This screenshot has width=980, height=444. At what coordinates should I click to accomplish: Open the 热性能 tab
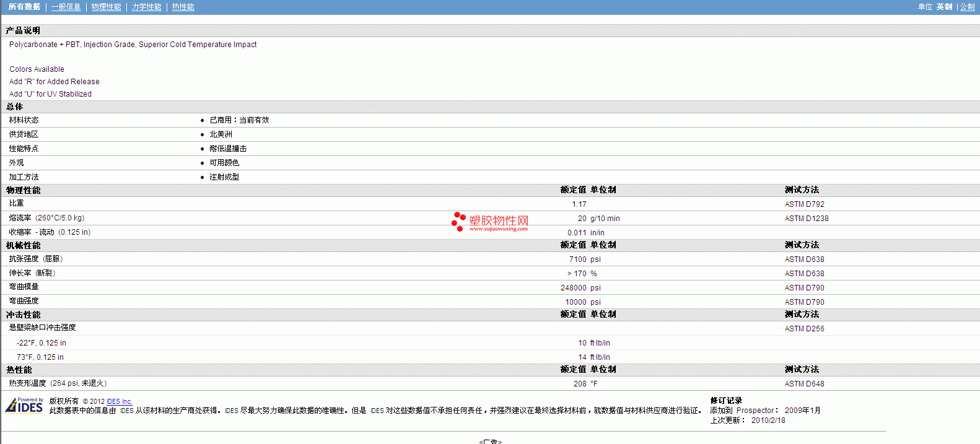pos(183,7)
